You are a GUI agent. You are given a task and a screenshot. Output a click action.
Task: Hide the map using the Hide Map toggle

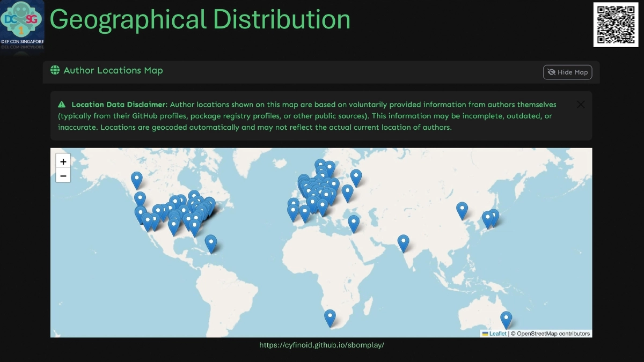tap(567, 72)
